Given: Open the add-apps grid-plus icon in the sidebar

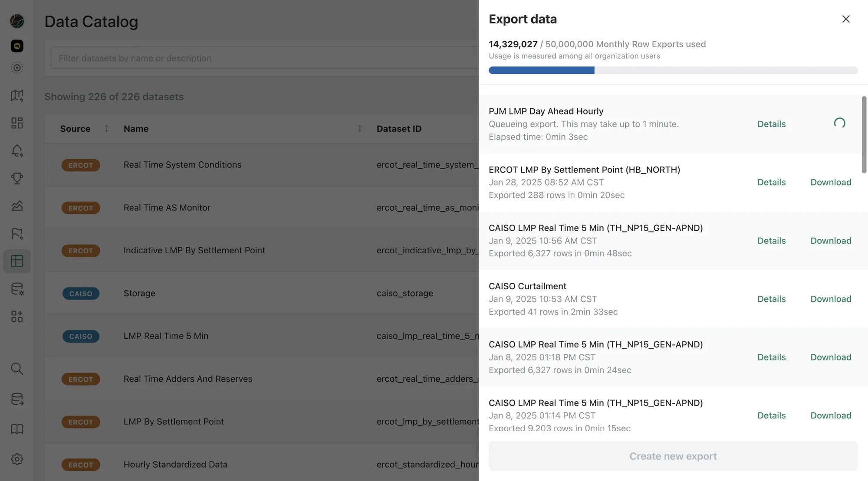Looking at the screenshot, I should (x=17, y=316).
